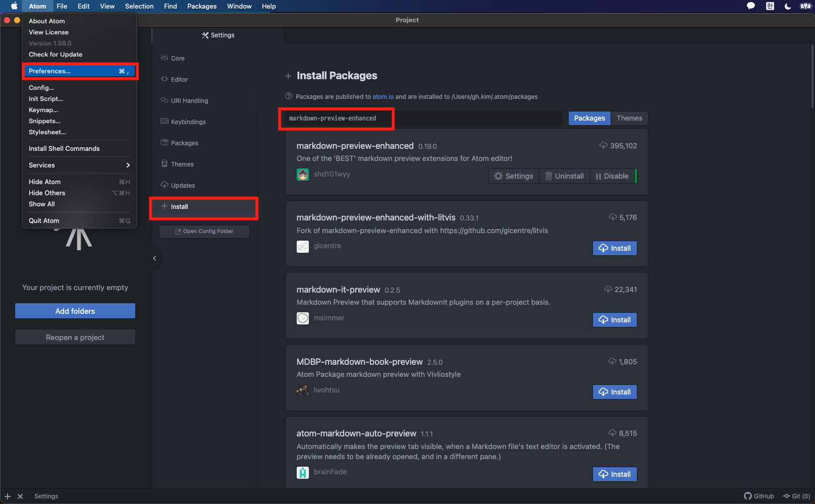815x504 pixels.
Task: Open the Packages settings section
Action: [x=204, y=143]
